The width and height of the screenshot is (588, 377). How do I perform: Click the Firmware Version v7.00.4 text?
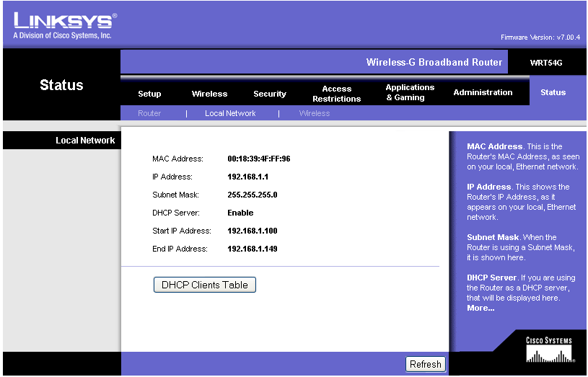(540, 37)
